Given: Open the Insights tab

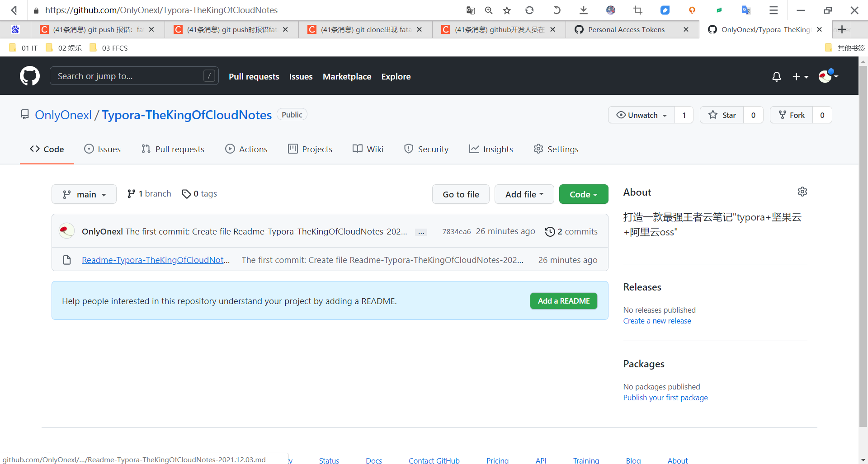Looking at the screenshot, I should [491, 149].
